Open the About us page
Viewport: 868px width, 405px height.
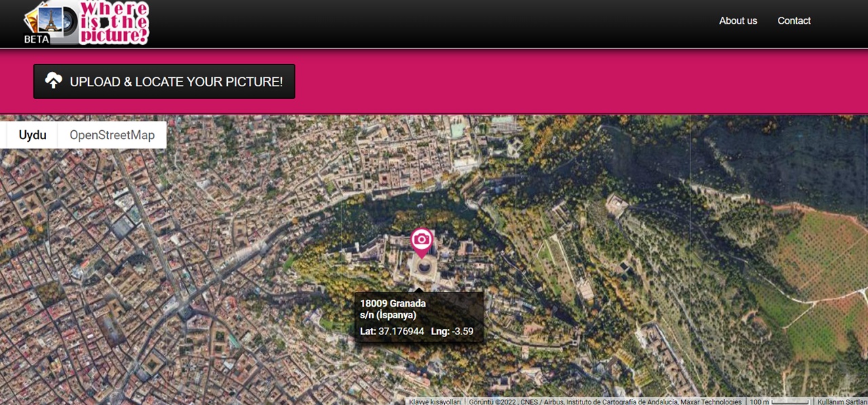(738, 21)
